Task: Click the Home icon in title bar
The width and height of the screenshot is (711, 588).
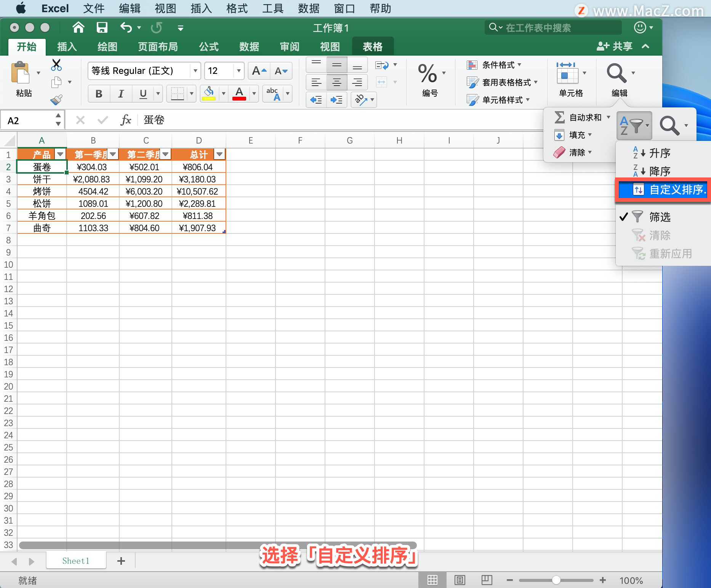Action: [78, 27]
